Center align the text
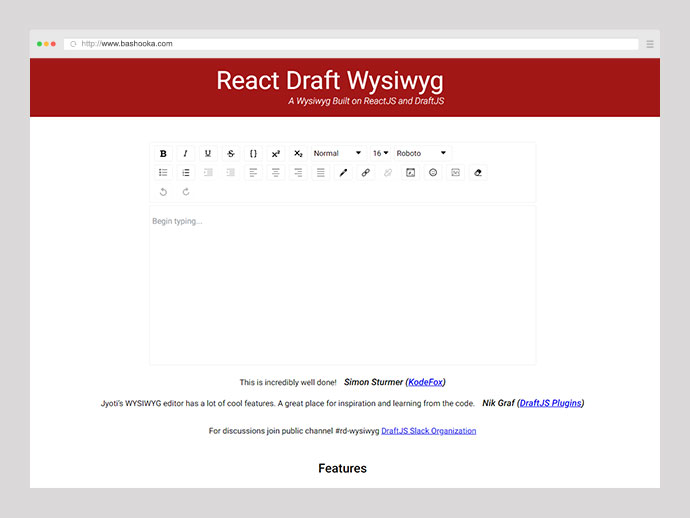Viewport: 690px width, 518px height. [275, 173]
